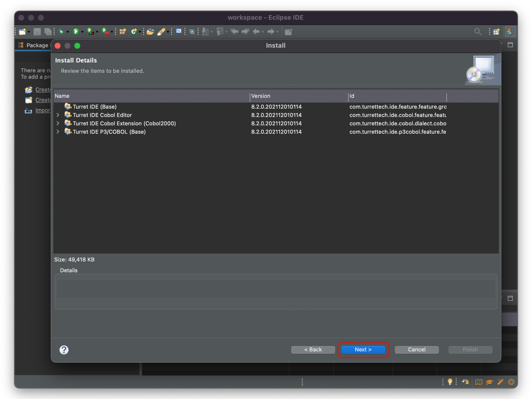The image size is (532, 399).
Task: Open the New Java Class dropdown arrow
Action: (x=140, y=32)
